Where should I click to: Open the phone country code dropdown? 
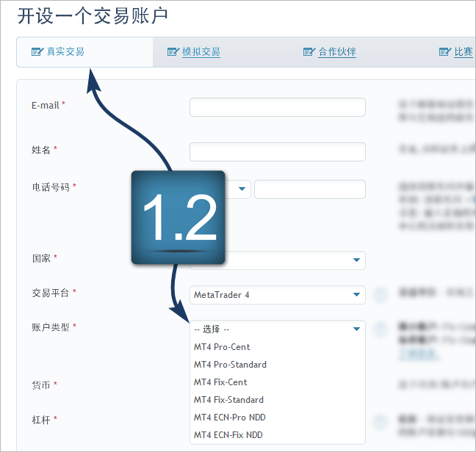pos(241,189)
